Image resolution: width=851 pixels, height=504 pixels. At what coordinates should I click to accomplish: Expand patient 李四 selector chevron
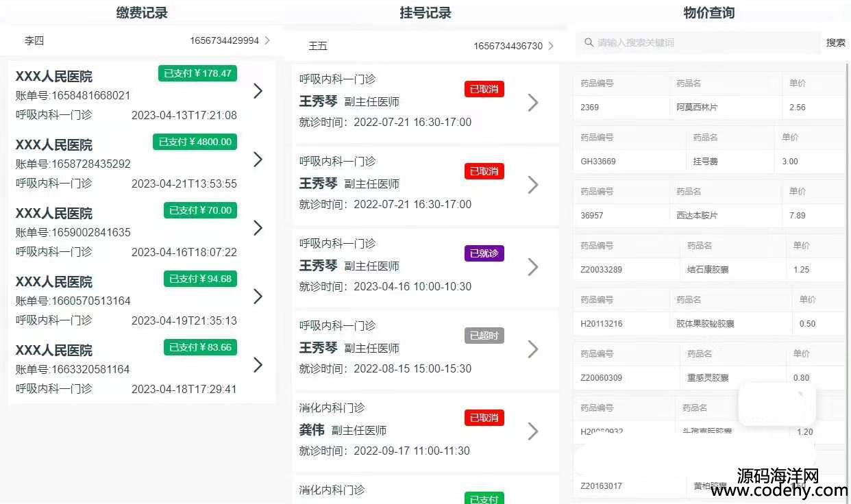267,40
